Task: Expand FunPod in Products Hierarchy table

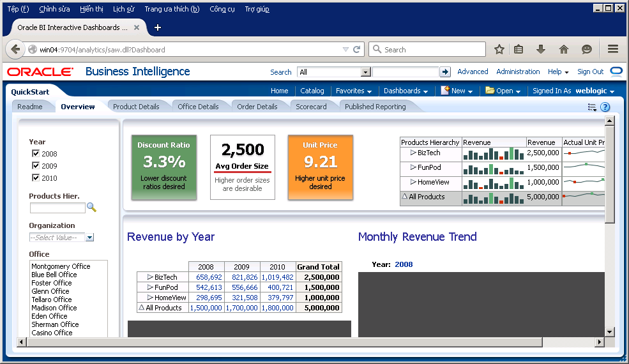Action: (413, 167)
